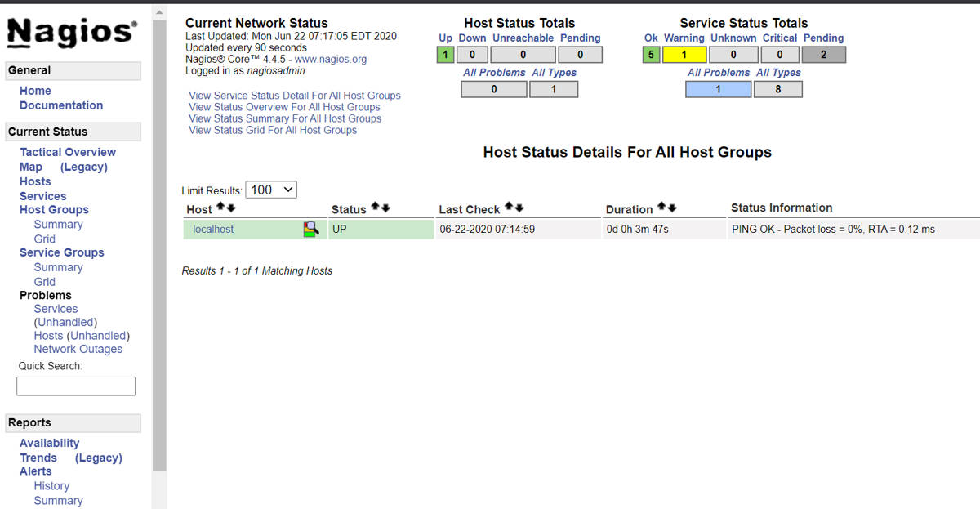Click inside the Quick Search field
The height and width of the screenshot is (509, 980).
[x=75, y=385]
